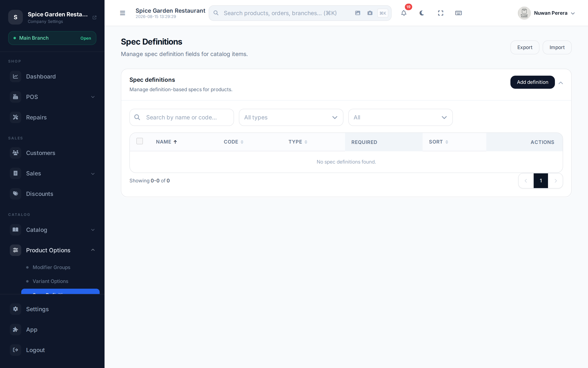The height and width of the screenshot is (368, 588).
Task: Open the All types dropdown
Action: click(x=291, y=117)
